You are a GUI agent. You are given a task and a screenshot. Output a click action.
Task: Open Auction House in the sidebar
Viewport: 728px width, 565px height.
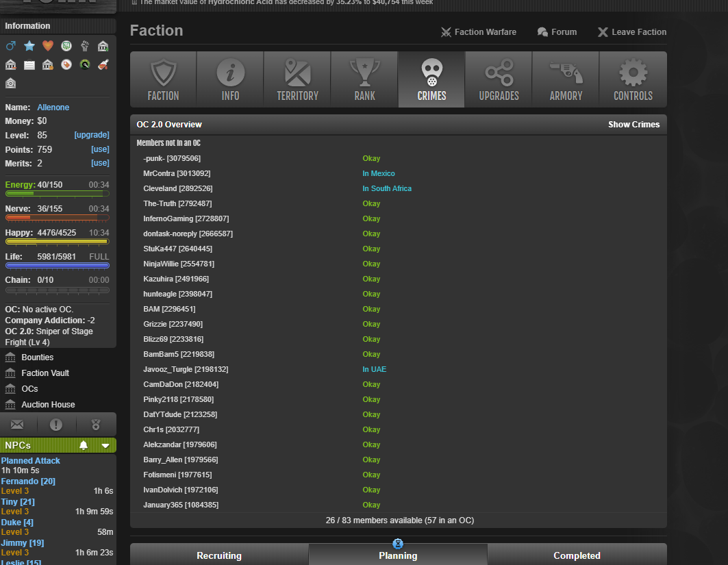tap(48, 404)
